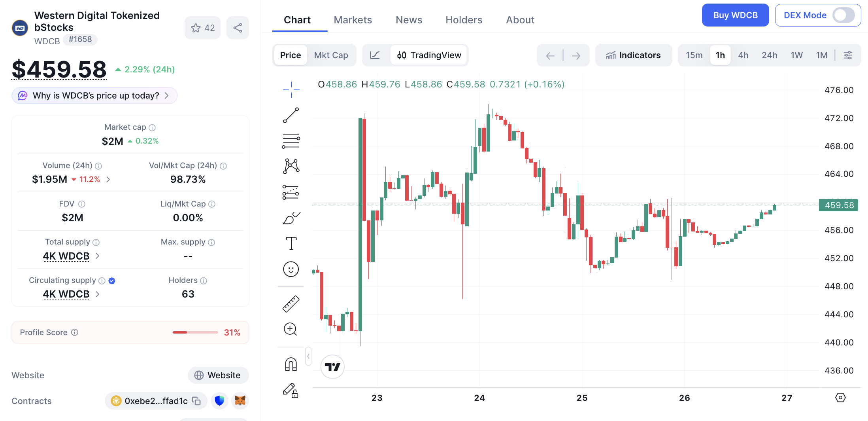Viewport: 868px width, 421px height.
Task: Open the Indicators menu
Action: click(633, 55)
